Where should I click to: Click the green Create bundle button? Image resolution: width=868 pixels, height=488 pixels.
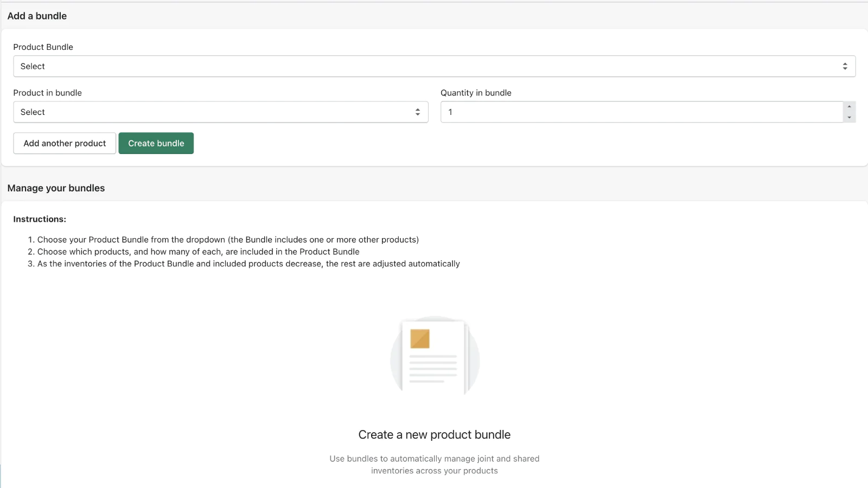(x=156, y=144)
